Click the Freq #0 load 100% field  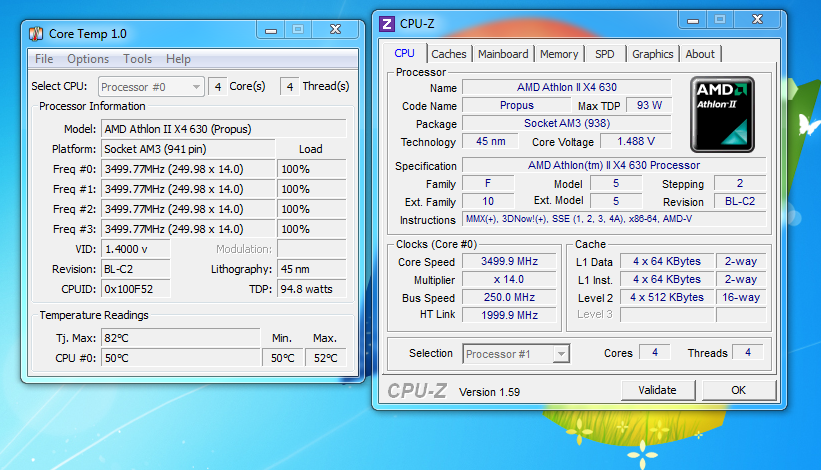point(312,169)
